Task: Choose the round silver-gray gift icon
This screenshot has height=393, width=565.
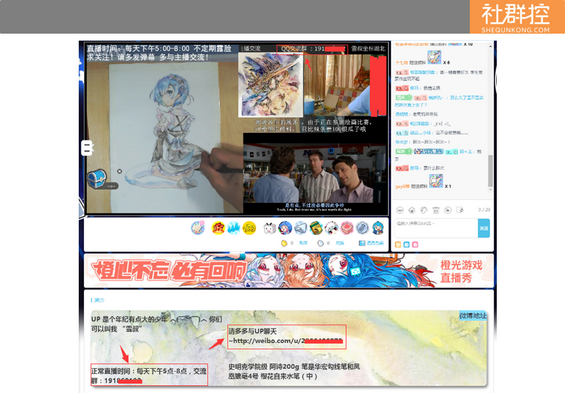Action: click(x=362, y=228)
